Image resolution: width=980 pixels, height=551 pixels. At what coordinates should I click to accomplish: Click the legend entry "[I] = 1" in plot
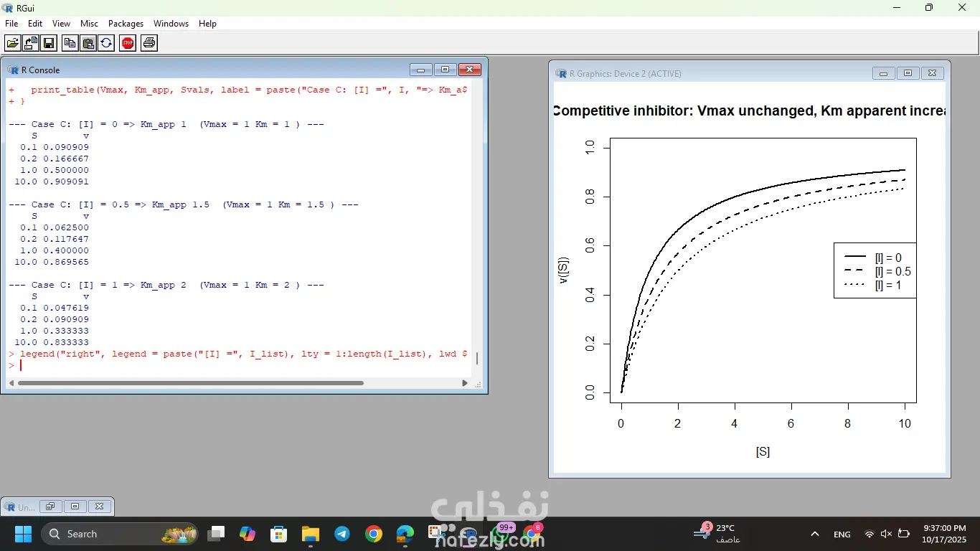click(x=887, y=286)
